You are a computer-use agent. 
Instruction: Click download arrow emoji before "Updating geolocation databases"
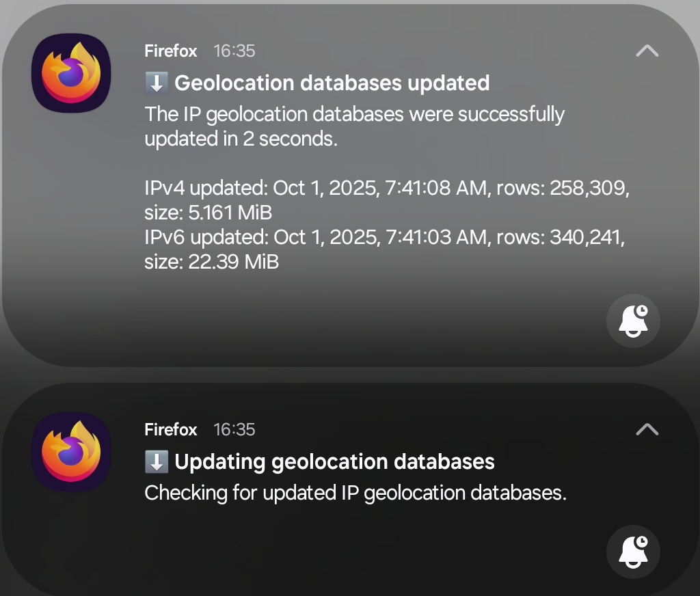[157, 462]
